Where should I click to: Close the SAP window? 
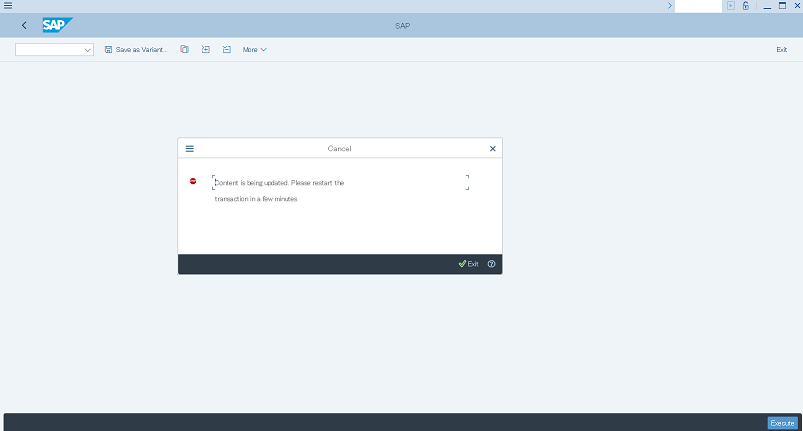point(797,6)
